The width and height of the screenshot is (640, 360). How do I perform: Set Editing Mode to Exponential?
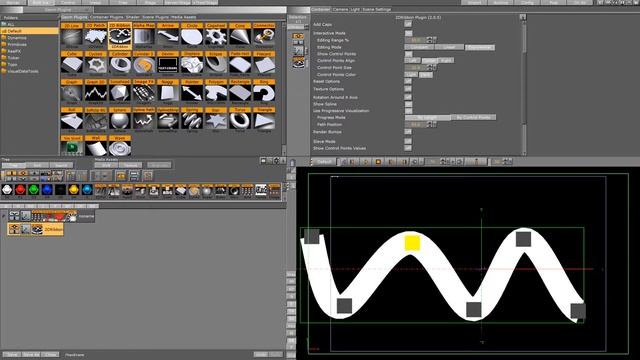tap(480, 47)
